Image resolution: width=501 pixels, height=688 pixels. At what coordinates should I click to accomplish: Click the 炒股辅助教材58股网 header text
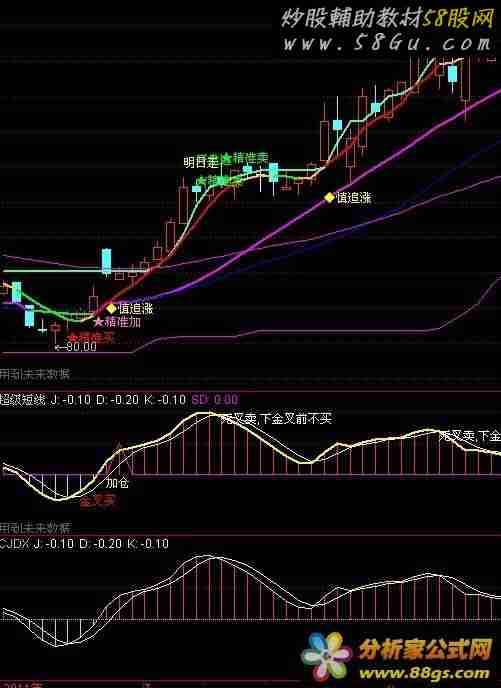click(x=388, y=19)
